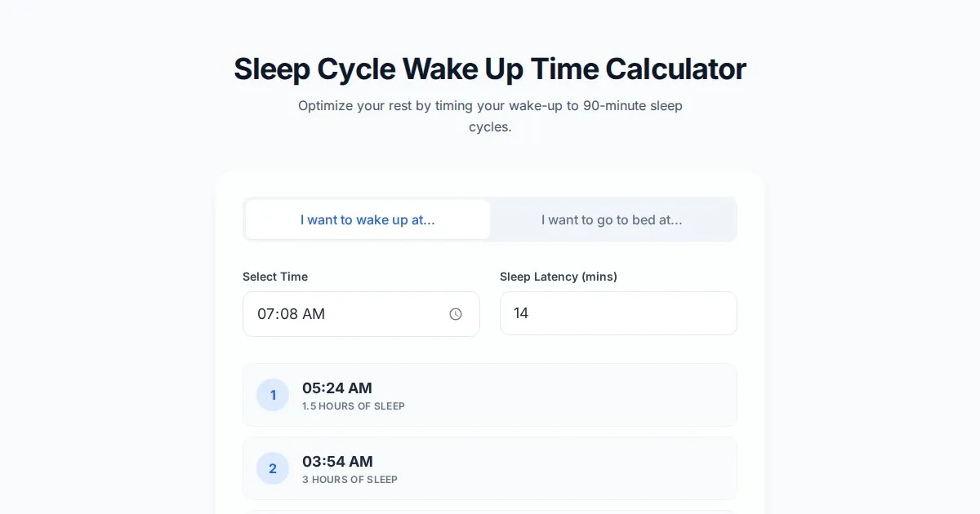Click the clock icon in the time field

point(456,314)
